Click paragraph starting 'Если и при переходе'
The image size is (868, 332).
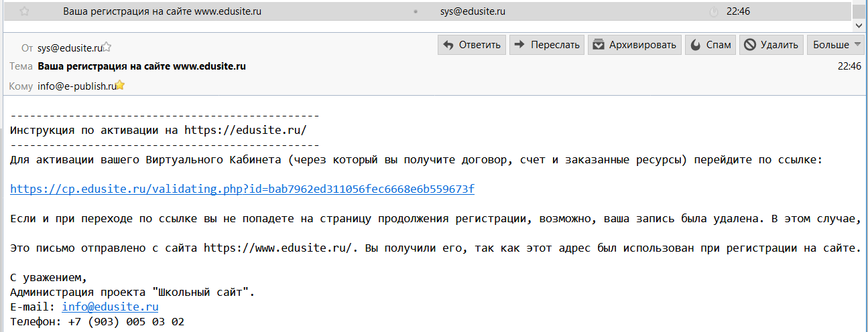[x=435, y=218]
